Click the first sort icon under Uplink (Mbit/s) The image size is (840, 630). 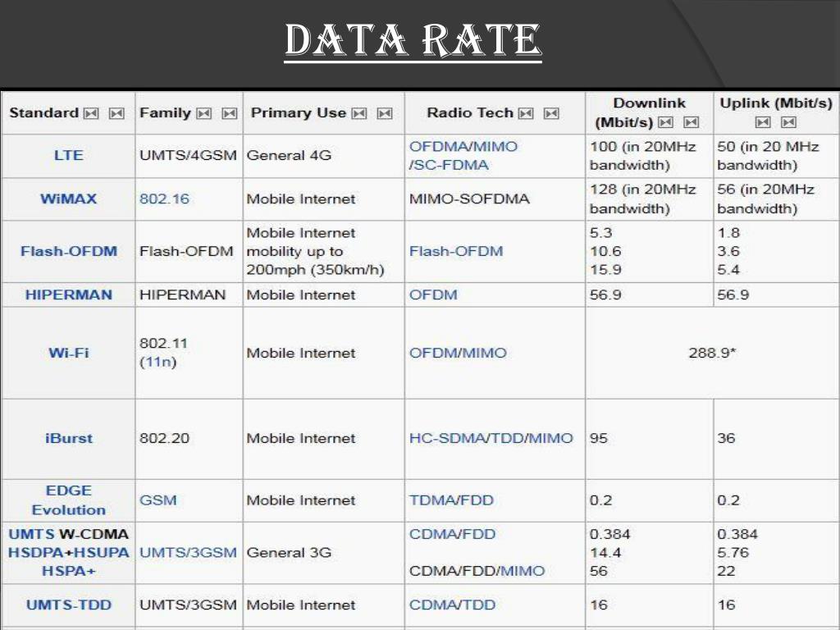point(763,123)
